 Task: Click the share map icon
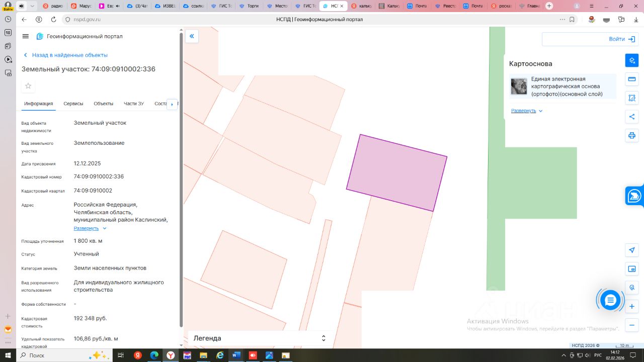[631, 117]
